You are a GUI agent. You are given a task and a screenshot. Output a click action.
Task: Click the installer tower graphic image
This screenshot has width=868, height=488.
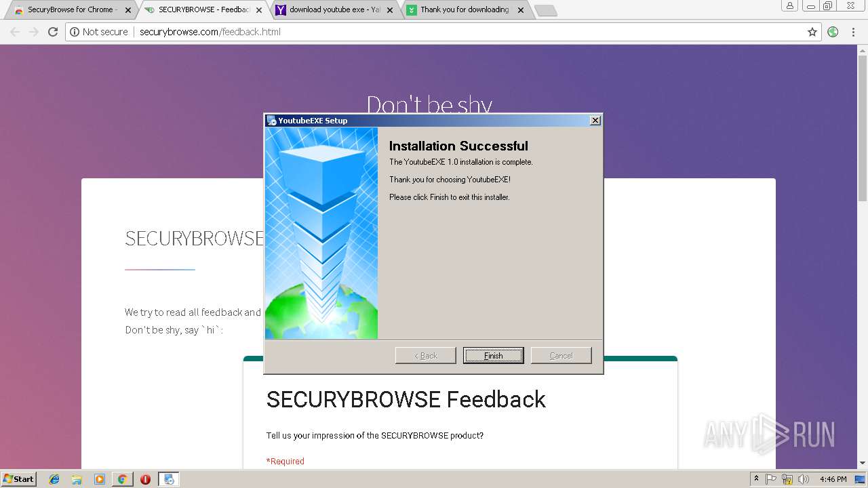(321, 233)
